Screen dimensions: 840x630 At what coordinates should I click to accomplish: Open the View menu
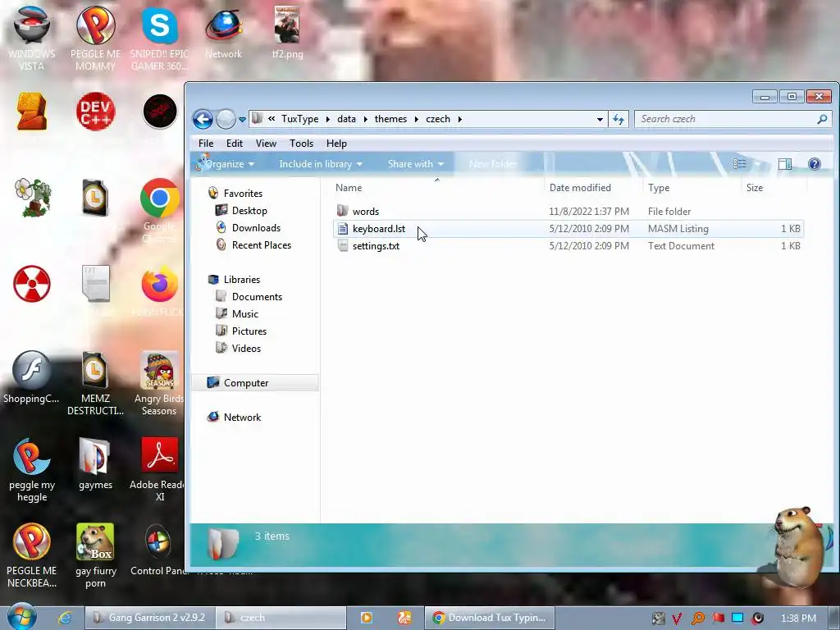pyautogui.click(x=266, y=143)
